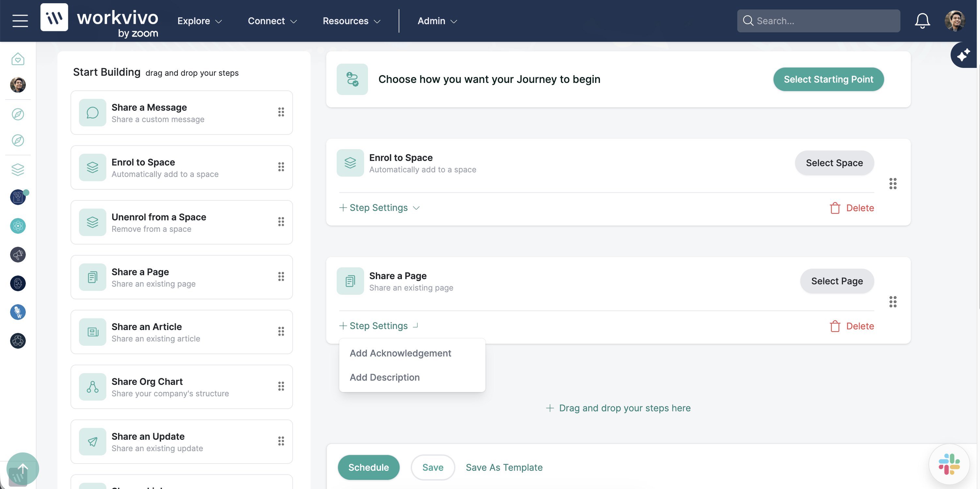Open the Slack integration icon
The image size is (980, 489).
click(949, 464)
